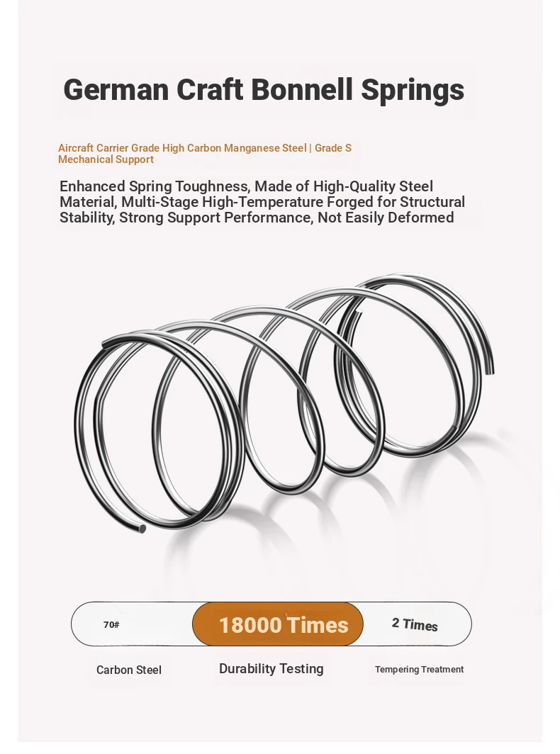
Task: Click the spring wire end at bottom left
Action: click(x=142, y=529)
